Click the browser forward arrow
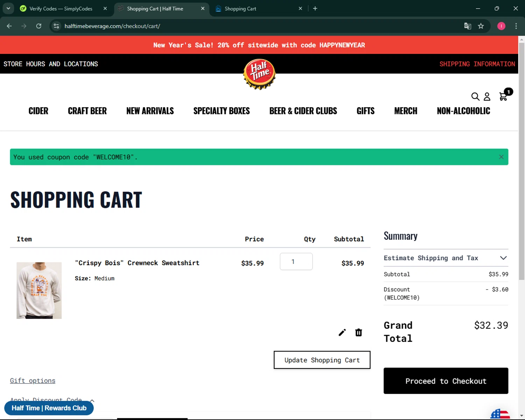Viewport: 525px width, 420px height. pos(24,26)
